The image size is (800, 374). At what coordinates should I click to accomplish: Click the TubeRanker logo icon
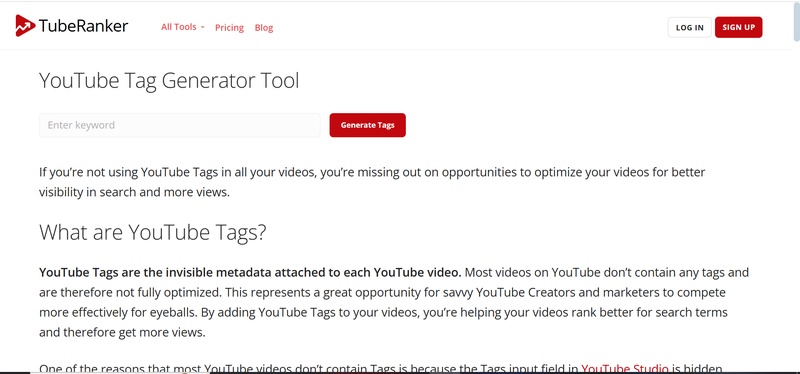[x=25, y=26]
